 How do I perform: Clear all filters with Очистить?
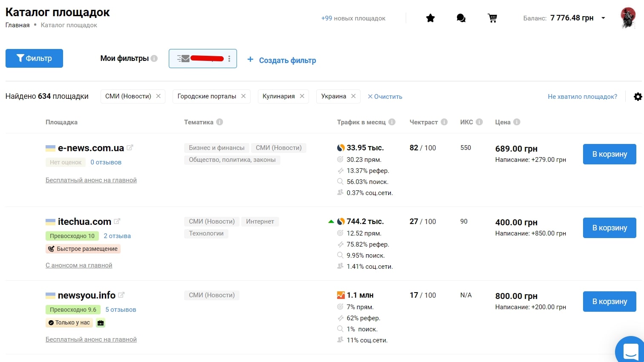(x=385, y=97)
